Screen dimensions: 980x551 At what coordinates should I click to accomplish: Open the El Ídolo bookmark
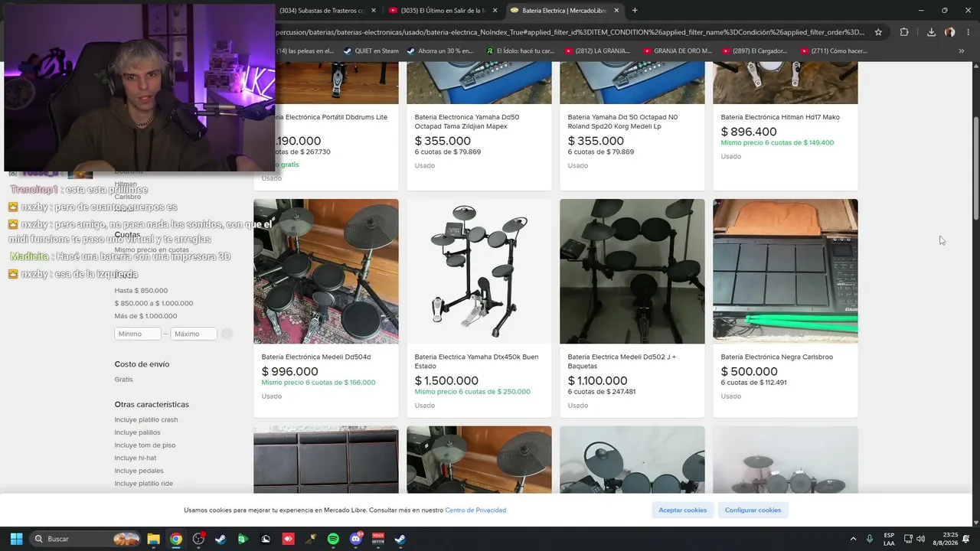(x=520, y=51)
